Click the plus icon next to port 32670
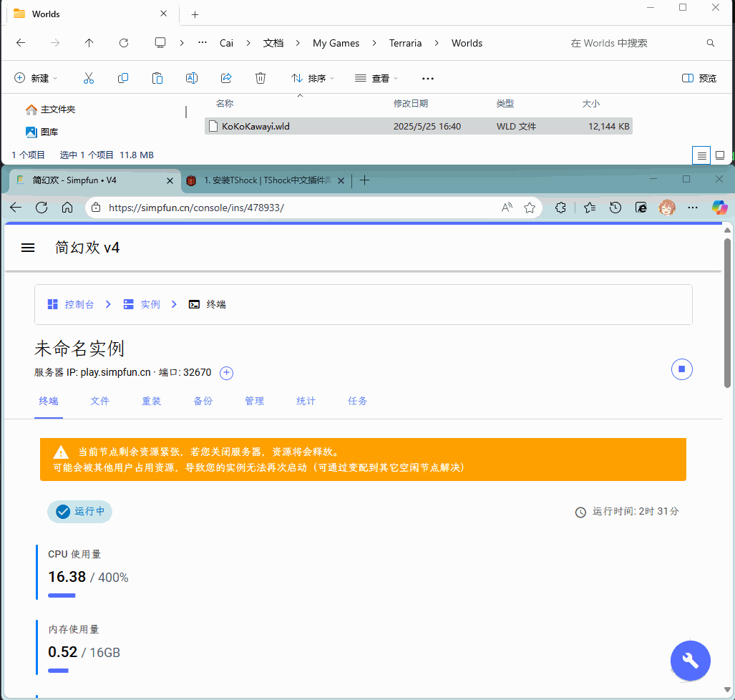The image size is (735, 700). click(x=226, y=373)
